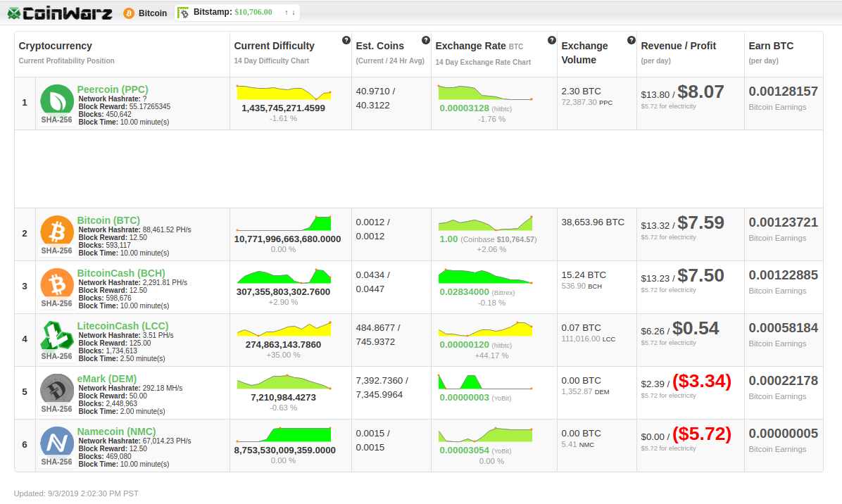
Task: Open the Namecoin (NMC) link
Action: coord(116,431)
